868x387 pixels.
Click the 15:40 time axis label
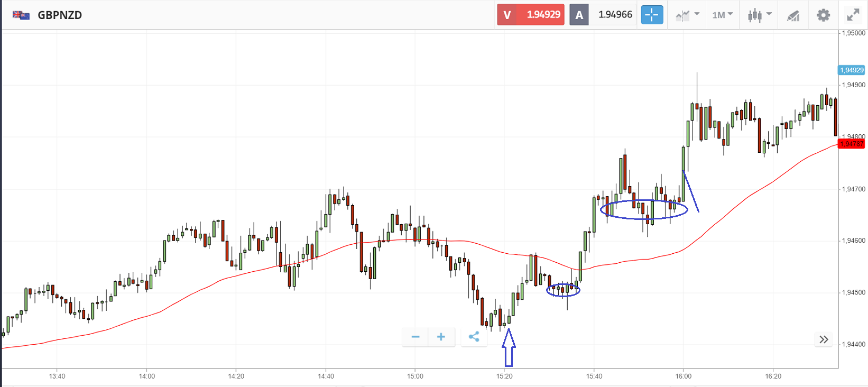[x=594, y=376]
